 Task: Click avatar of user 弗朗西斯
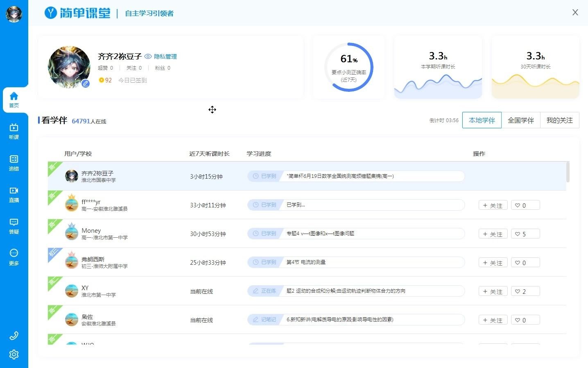click(72, 262)
